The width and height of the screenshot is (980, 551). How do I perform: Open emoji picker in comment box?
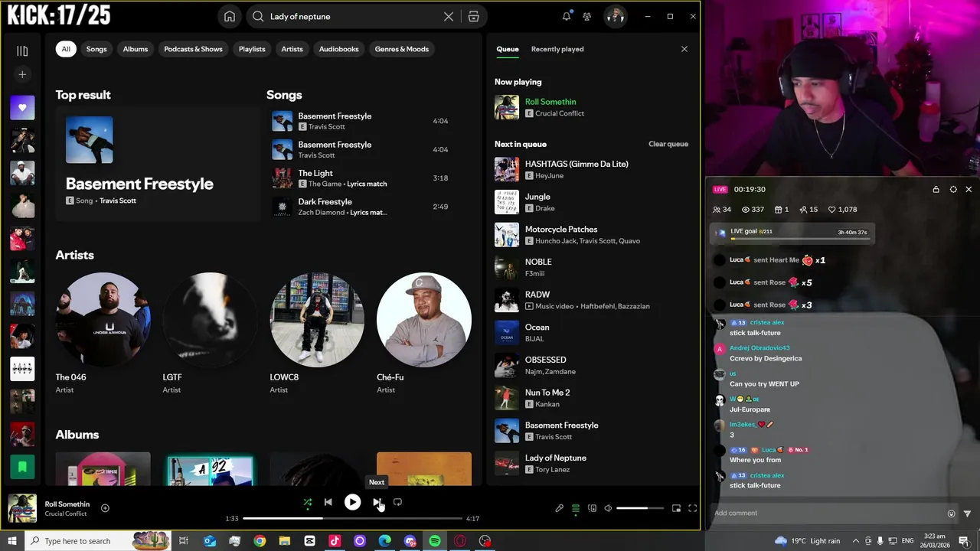(x=952, y=514)
